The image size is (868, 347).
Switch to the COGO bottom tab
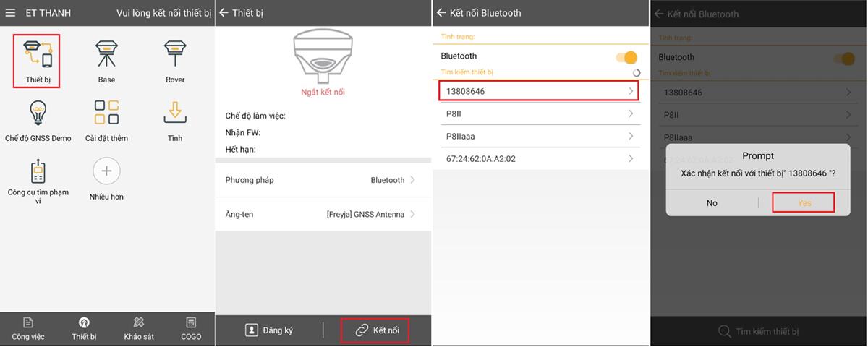coord(191,329)
